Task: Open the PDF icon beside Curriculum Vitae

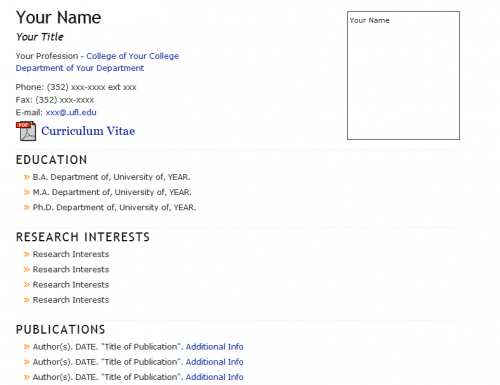Action: pos(26,131)
